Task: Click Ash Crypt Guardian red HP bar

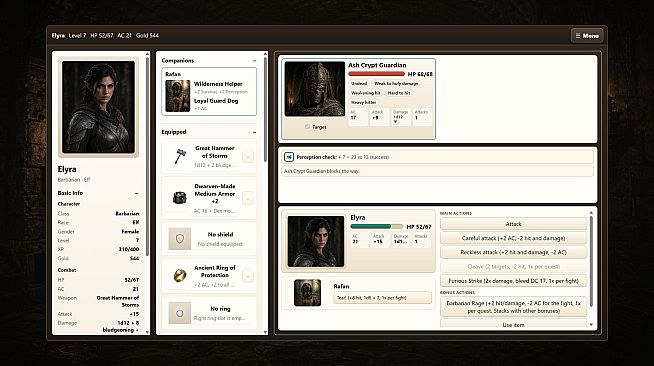Action: click(x=377, y=74)
